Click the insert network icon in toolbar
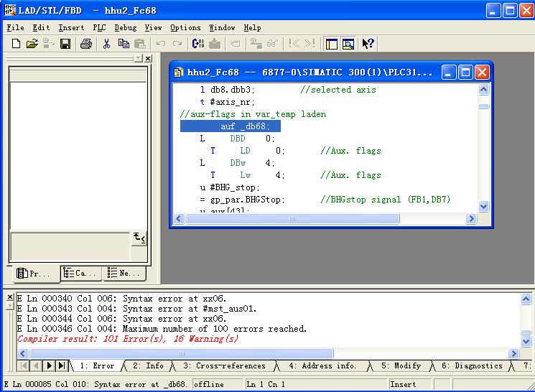535x392 pixels. [x=235, y=44]
